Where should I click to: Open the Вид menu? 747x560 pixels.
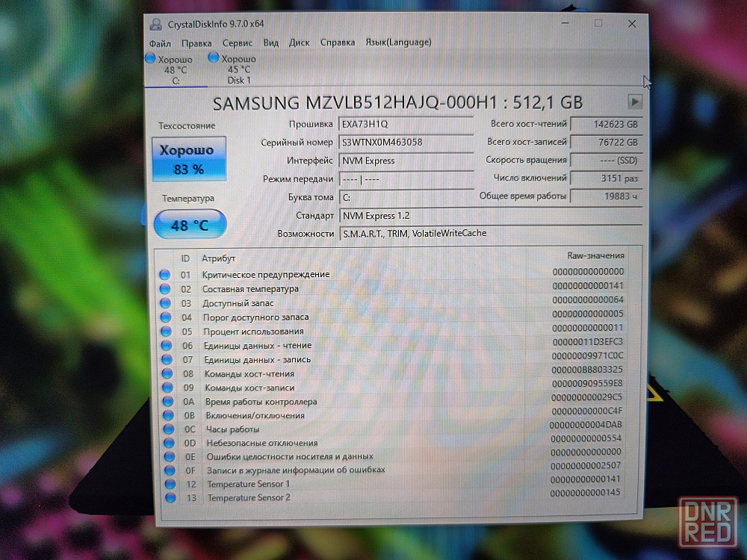click(x=271, y=43)
